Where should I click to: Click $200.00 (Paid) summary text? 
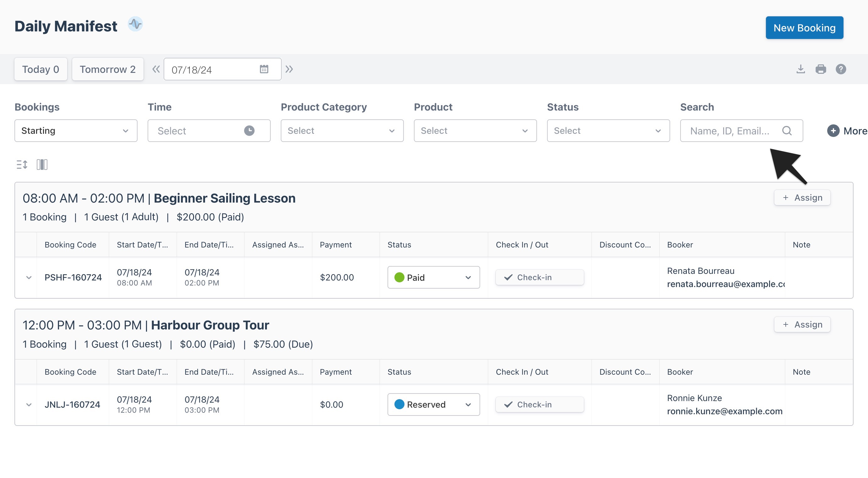coord(210,217)
